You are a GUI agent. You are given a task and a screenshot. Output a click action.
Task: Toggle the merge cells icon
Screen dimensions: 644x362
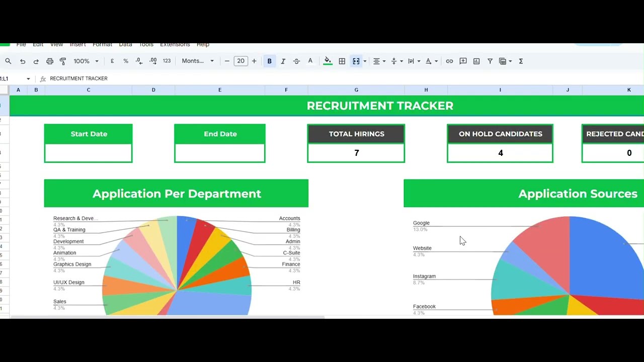click(x=356, y=61)
